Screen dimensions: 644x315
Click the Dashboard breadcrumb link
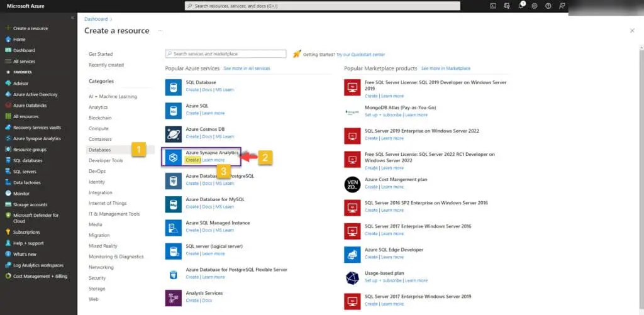pos(96,19)
